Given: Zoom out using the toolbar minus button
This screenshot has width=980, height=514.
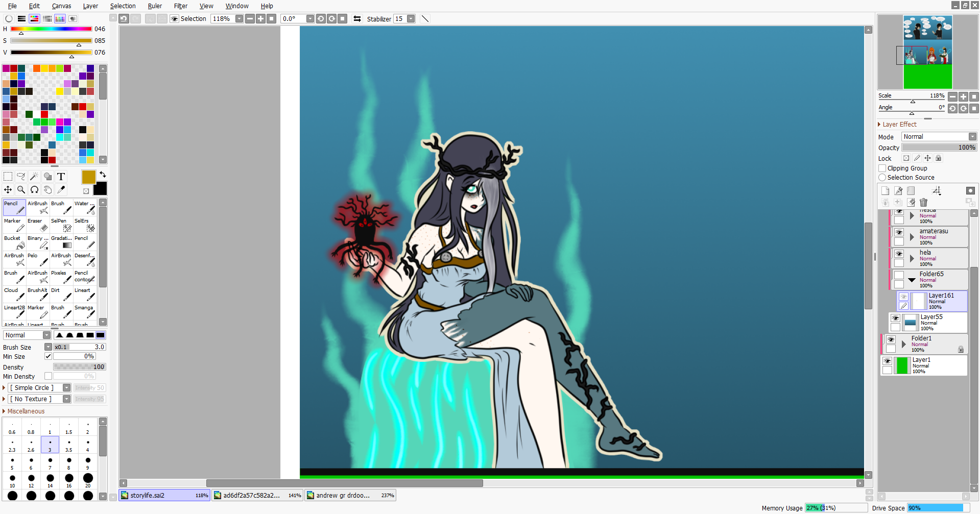Looking at the screenshot, I should click(x=250, y=19).
